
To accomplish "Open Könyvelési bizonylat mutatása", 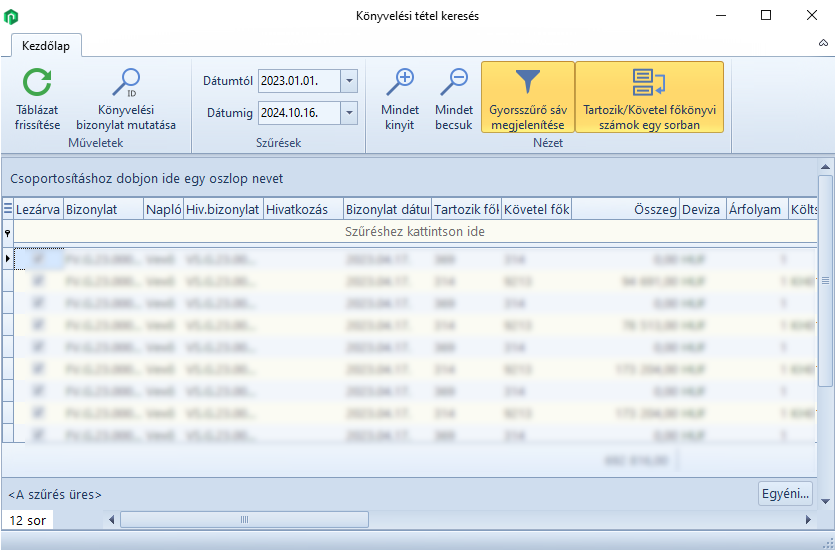I will click(x=125, y=82).
